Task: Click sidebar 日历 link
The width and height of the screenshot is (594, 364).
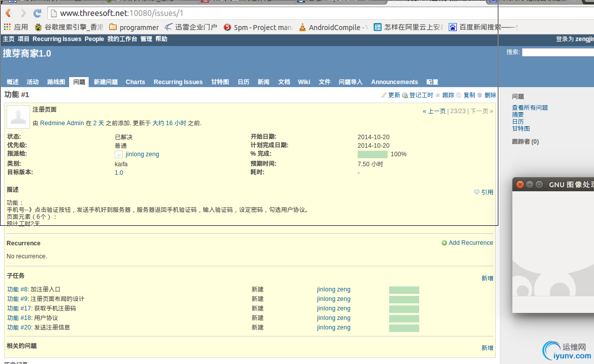Action: [518, 122]
